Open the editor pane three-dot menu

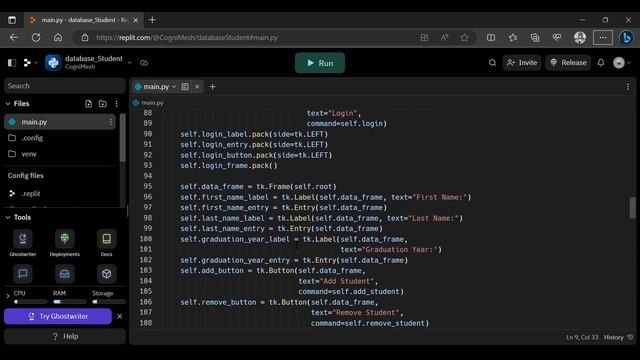628,87
